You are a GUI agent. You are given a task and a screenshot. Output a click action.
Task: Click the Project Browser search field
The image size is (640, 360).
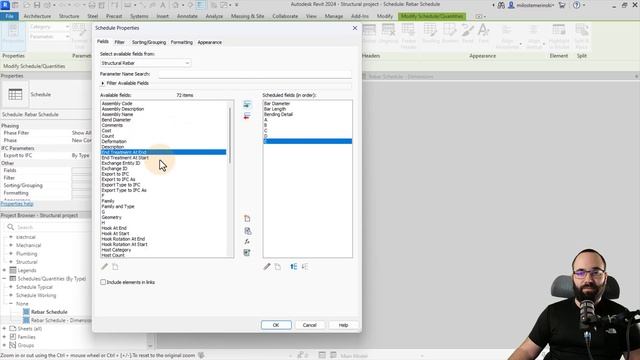pyautogui.click(x=49, y=227)
